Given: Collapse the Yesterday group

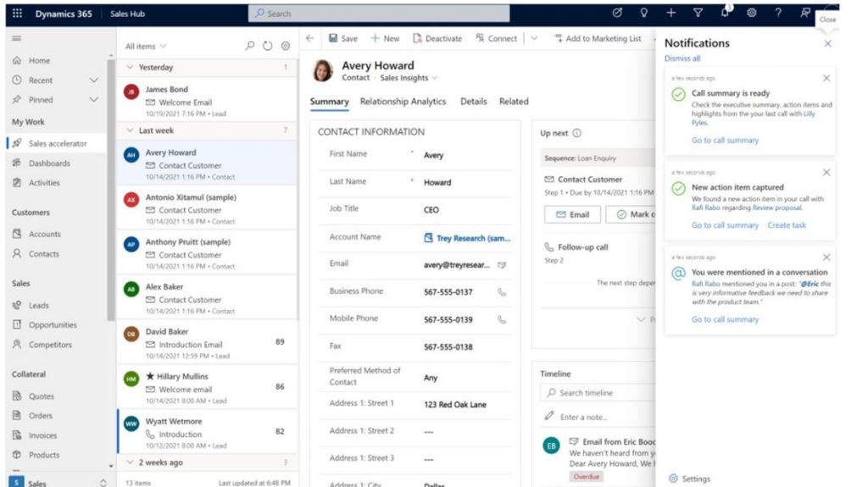Looking at the screenshot, I should (x=130, y=67).
